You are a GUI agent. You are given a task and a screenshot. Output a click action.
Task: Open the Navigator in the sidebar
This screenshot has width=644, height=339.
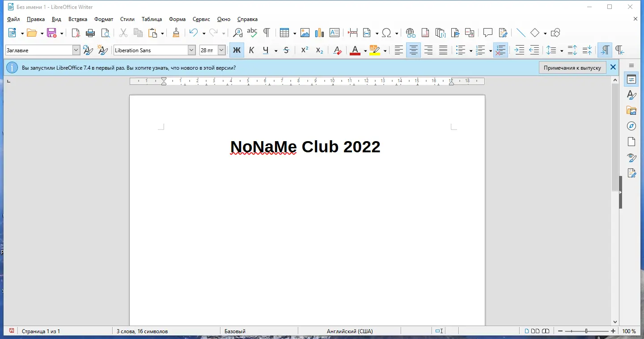[631, 126]
